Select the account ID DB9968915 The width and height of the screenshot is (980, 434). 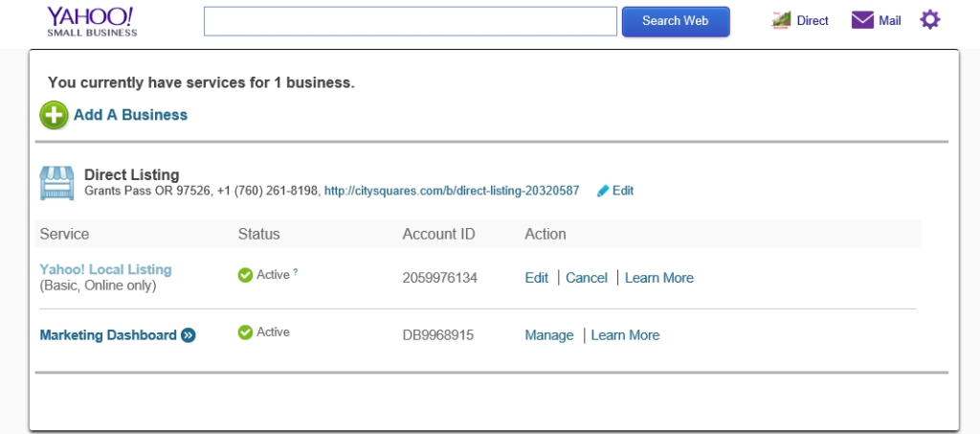coord(438,335)
